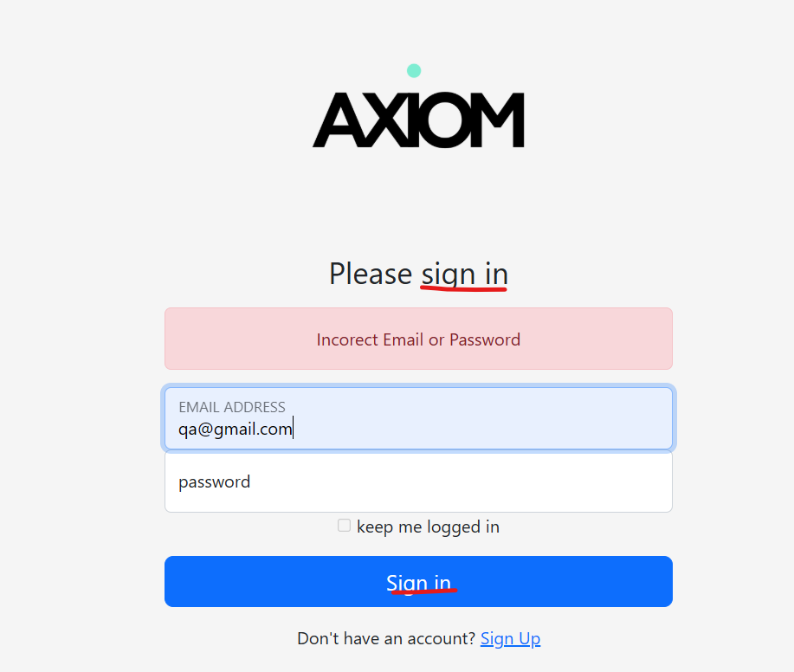Screen dimensions: 794x672
Task: Open the Sign Up link
Action: tap(510, 639)
